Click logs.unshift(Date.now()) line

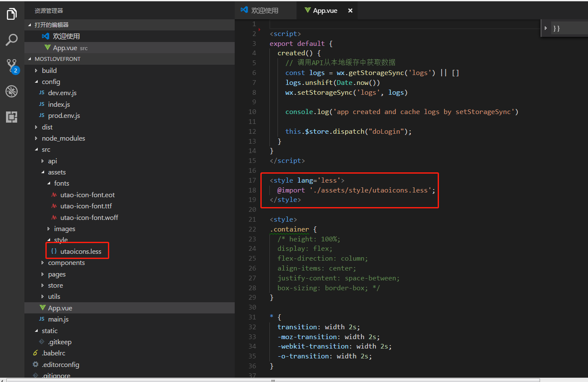tap(333, 83)
